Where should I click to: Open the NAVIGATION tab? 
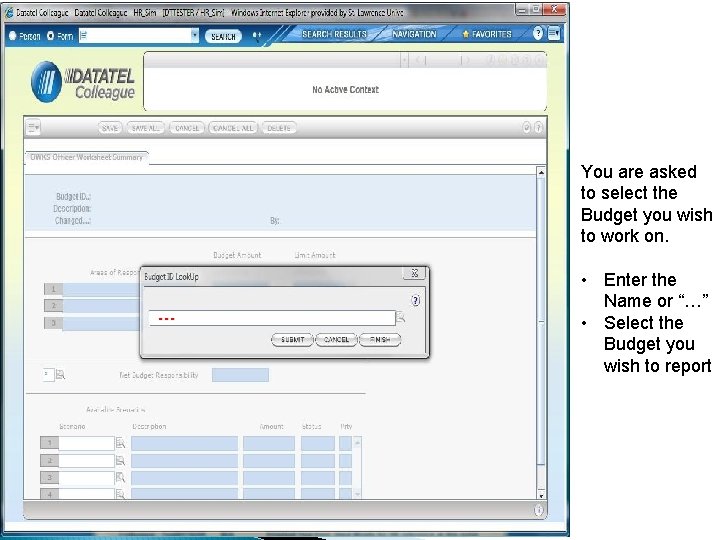[414, 34]
